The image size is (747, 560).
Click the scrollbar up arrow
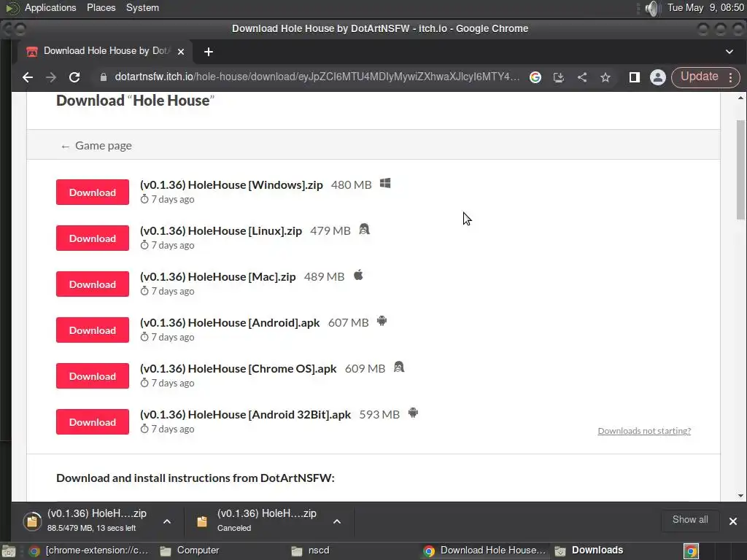740,98
